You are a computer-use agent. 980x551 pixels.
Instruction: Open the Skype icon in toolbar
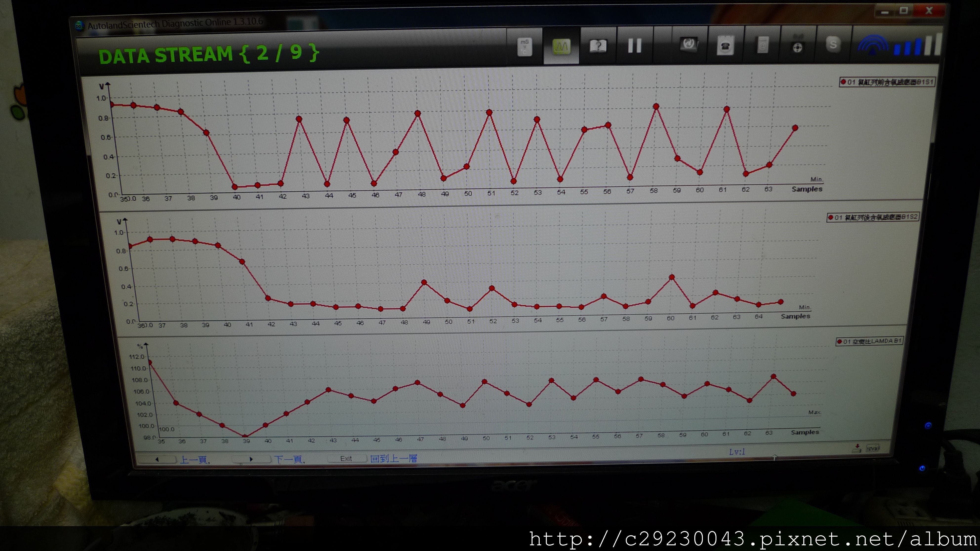click(x=833, y=44)
